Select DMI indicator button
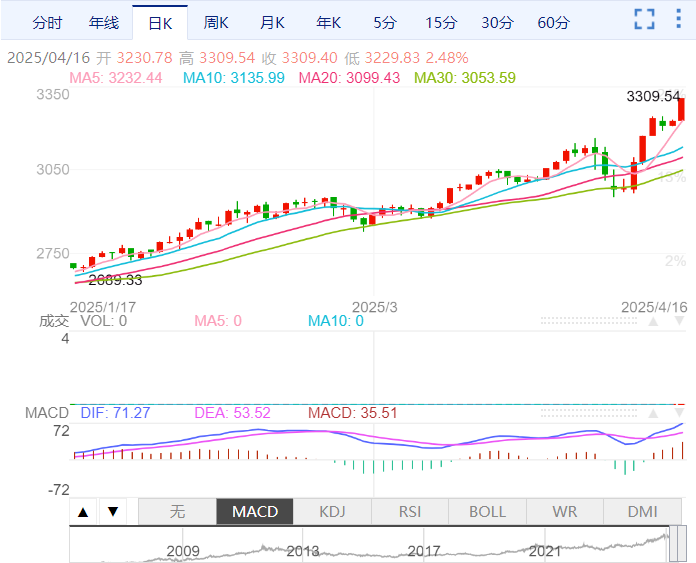This screenshot has width=696, height=563. [642, 512]
